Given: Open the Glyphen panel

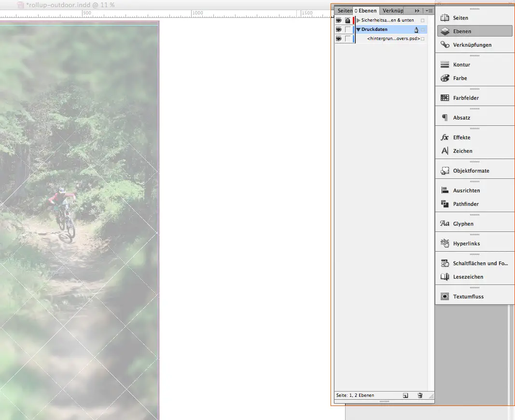Looking at the screenshot, I should pyautogui.click(x=462, y=224).
